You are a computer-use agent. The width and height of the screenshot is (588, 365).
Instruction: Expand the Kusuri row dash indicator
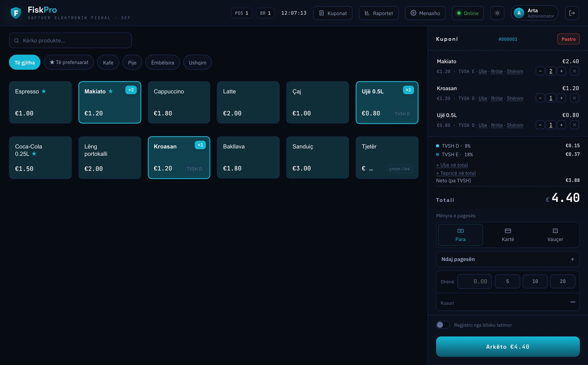tap(573, 302)
